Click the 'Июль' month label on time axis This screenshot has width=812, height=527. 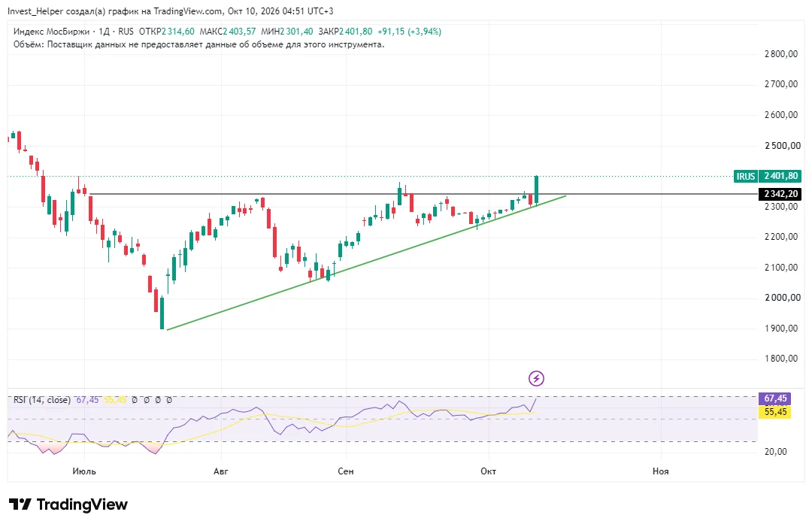pos(84,471)
